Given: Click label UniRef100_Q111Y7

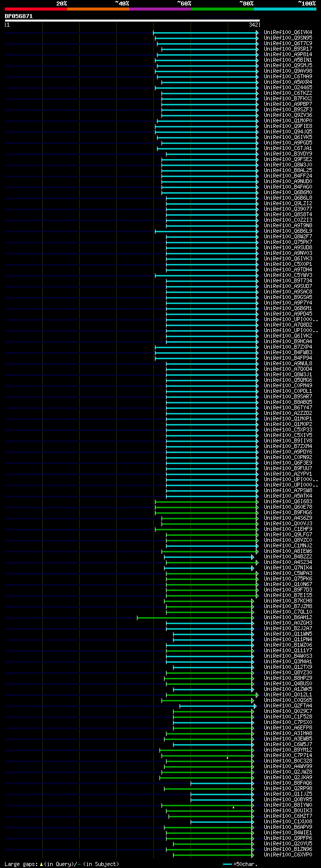Looking at the screenshot, I should tap(288, 650).
